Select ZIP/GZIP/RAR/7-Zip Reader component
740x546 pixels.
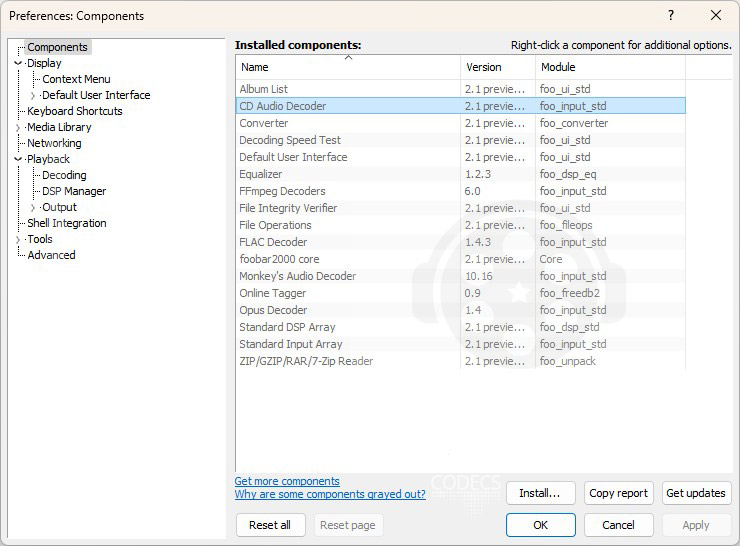click(x=461, y=361)
